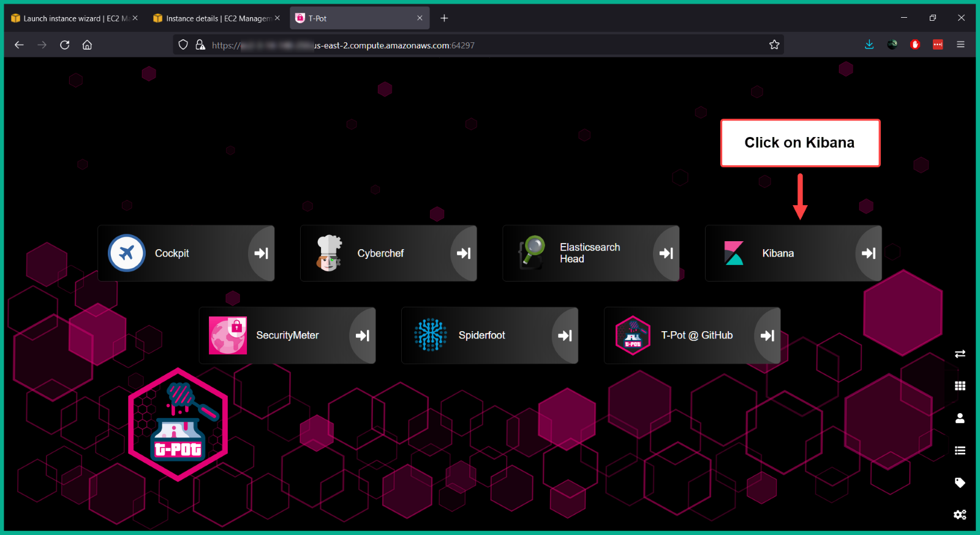Open a new browser tab
Image resolution: width=980 pixels, height=535 pixels.
[444, 18]
